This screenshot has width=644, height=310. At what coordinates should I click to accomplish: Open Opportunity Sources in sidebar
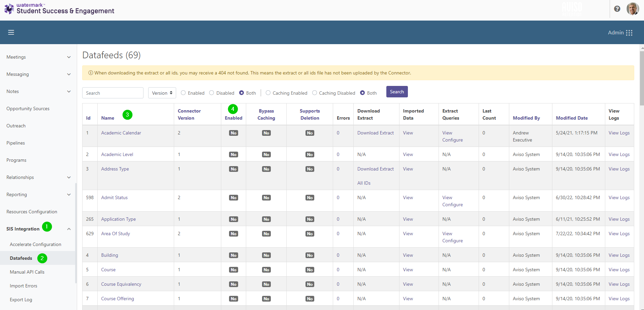point(28,108)
